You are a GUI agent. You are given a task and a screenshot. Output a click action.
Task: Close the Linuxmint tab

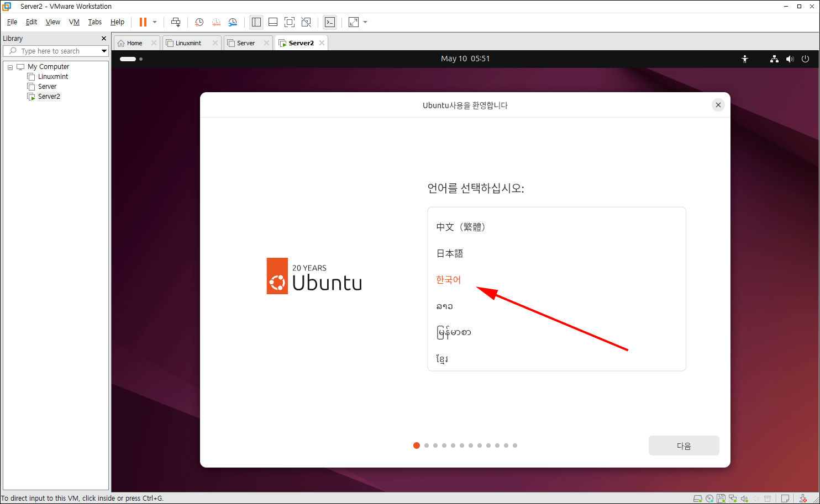pyautogui.click(x=215, y=43)
